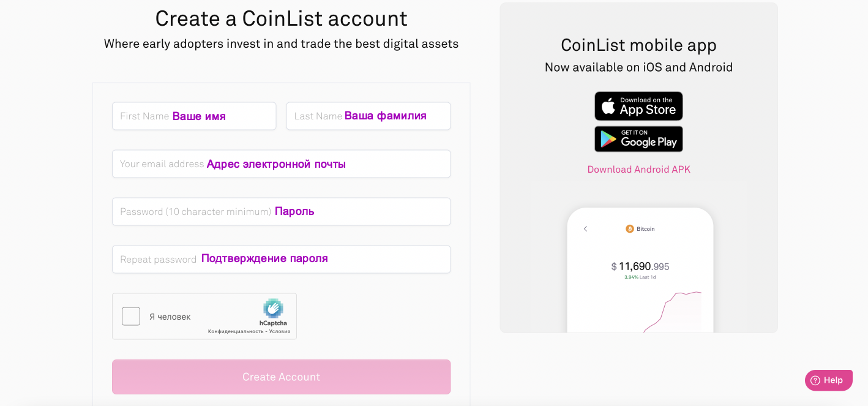This screenshot has height=406, width=868.
Task: Click the Download on the App Store badge
Action: [x=638, y=105]
